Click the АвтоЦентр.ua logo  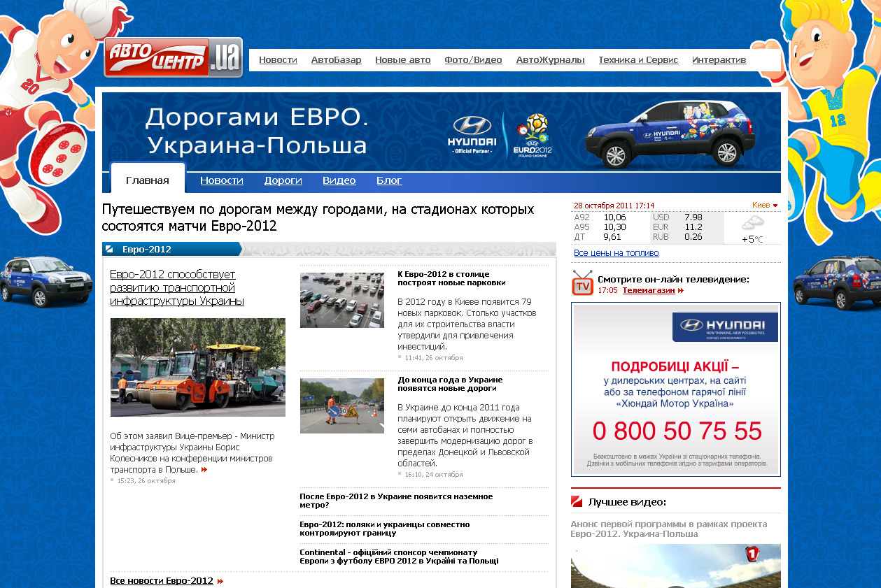click(173, 57)
